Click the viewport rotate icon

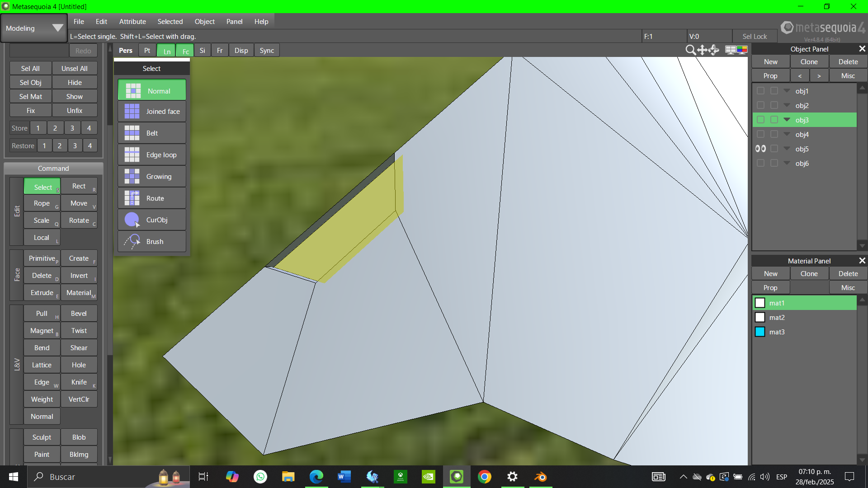coord(714,50)
